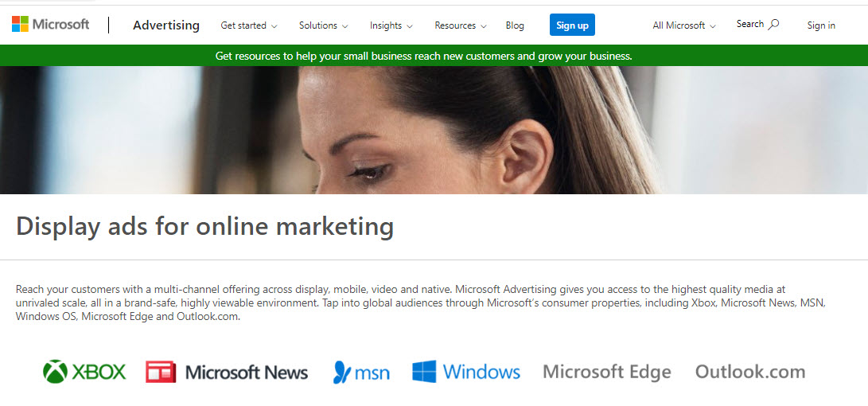Click the Microsoft four-square logo

coord(20,25)
